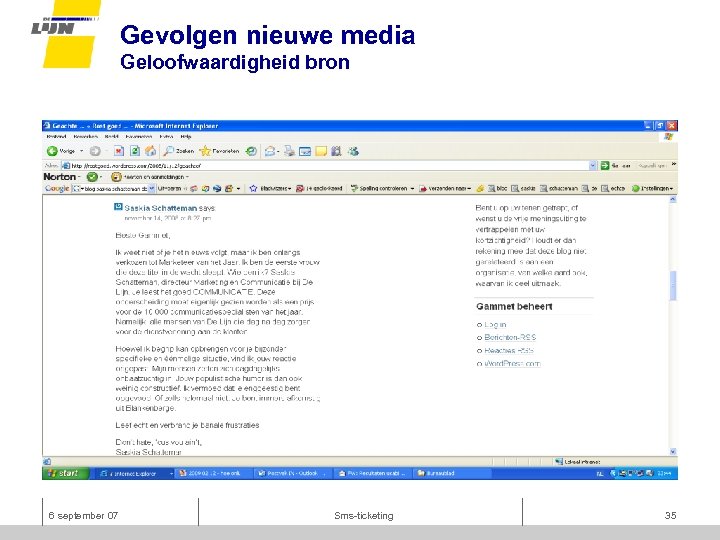This screenshot has width=720, height=540.
Task: Click Norton Fraud Monitoring face icon
Action: point(116,176)
